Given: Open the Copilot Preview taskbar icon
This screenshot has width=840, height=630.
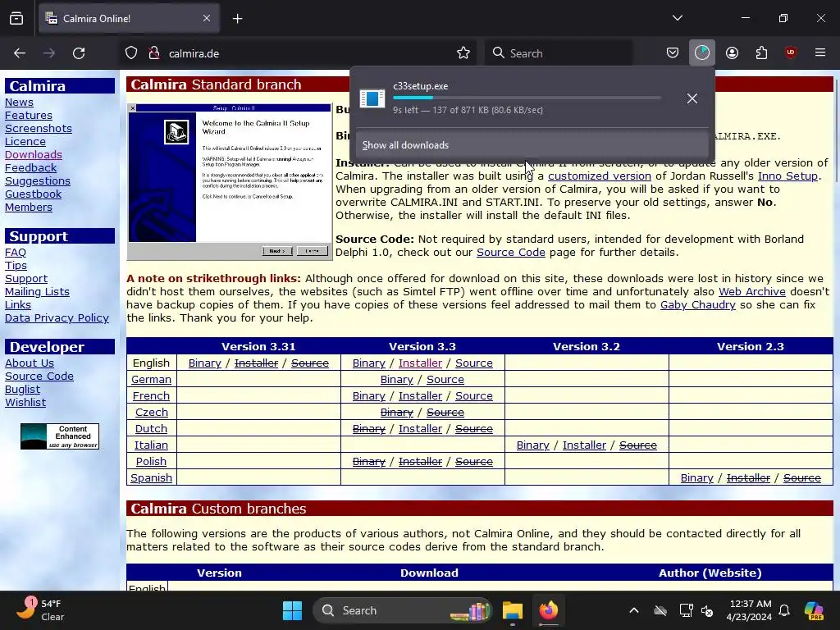Looking at the screenshot, I should click(x=814, y=610).
